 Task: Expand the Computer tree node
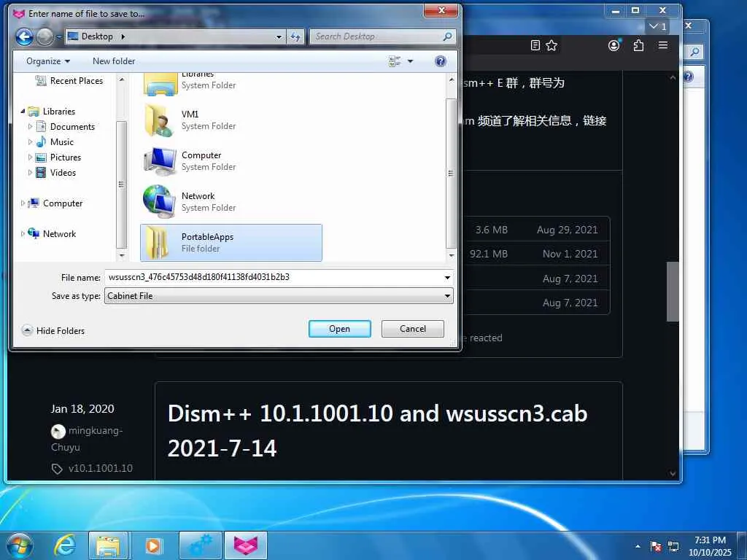[23, 203]
